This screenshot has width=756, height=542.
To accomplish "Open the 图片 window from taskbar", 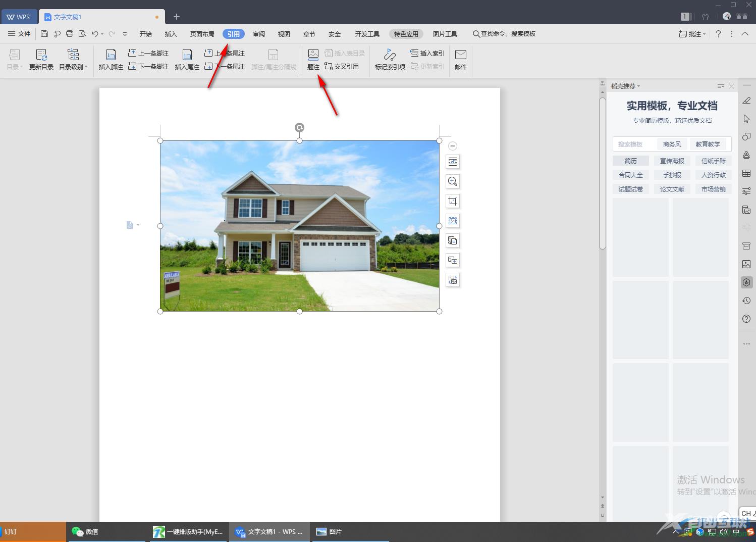I will pos(350,531).
